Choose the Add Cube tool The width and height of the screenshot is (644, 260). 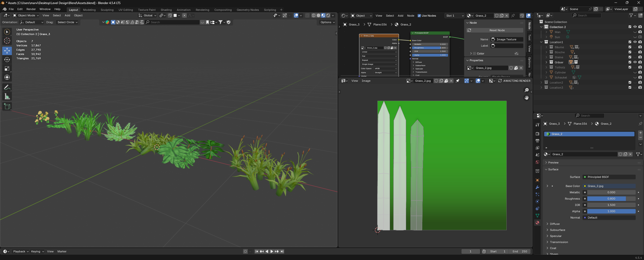point(7,106)
